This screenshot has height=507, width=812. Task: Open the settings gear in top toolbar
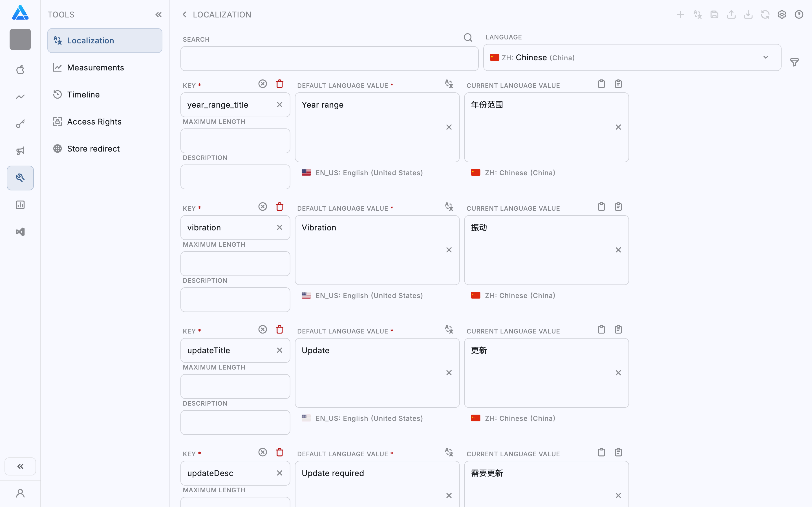pyautogui.click(x=782, y=14)
